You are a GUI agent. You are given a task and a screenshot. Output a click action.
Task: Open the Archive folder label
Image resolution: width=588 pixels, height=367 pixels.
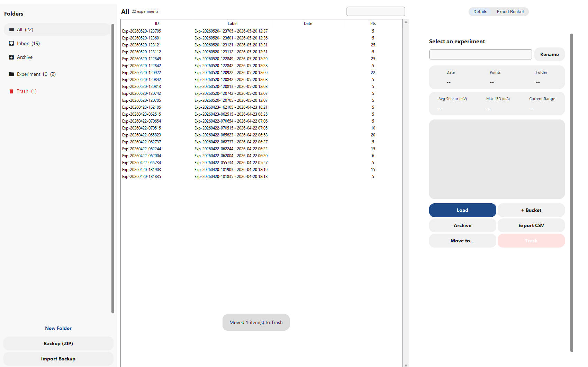(25, 57)
